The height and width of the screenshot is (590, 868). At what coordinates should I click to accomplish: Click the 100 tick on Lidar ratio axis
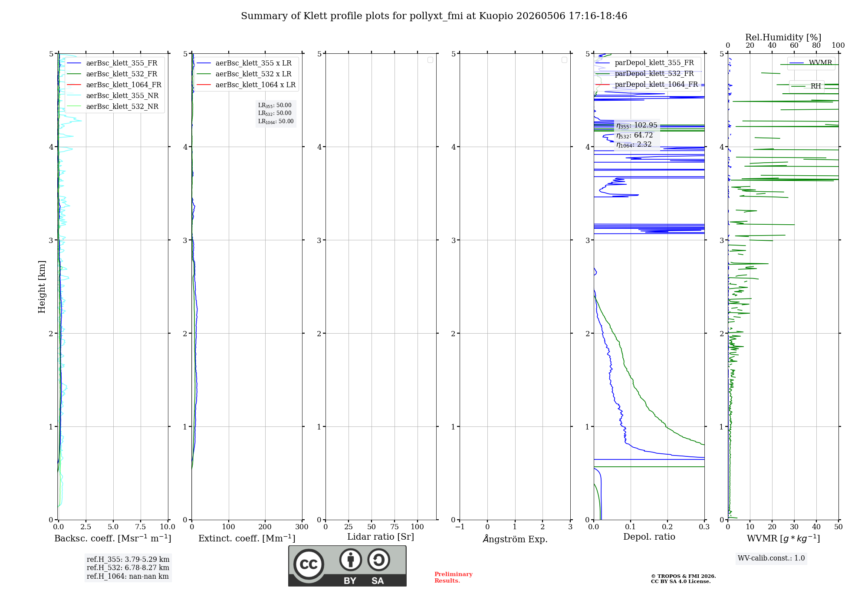[x=417, y=527]
